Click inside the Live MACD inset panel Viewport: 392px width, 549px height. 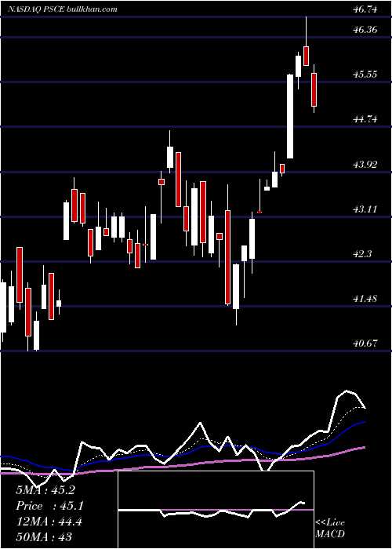click(216, 510)
